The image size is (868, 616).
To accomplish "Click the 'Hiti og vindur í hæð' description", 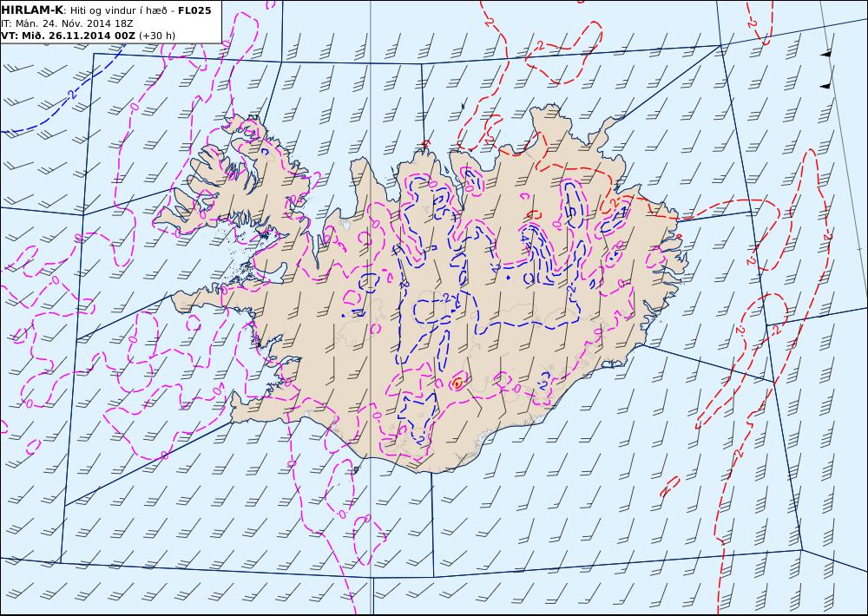I will (x=118, y=10).
